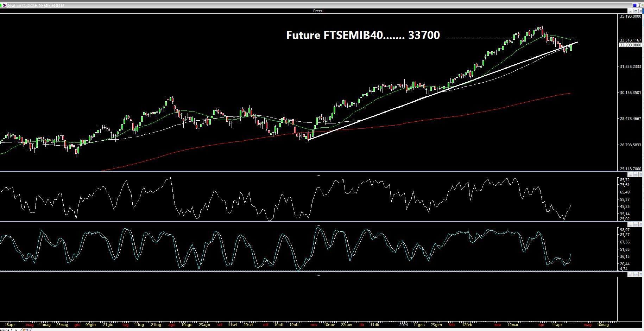Screen dimensions: 644x331
Task: Click the 36,15 stochastic scale value
Action: (x=625, y=256)
